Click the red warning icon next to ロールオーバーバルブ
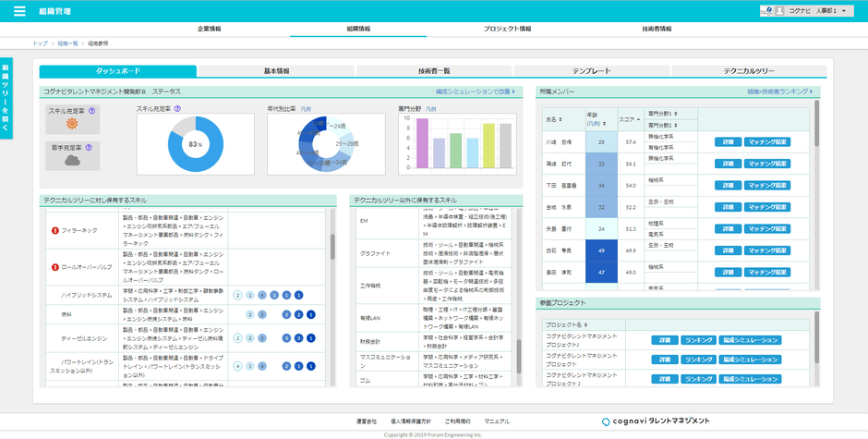 click(x=55, y=267)
